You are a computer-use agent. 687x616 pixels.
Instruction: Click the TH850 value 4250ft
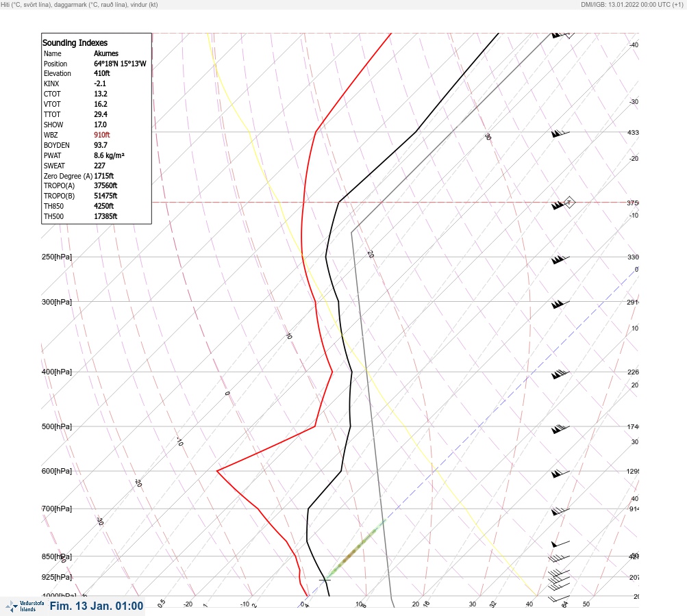click(103, 206)
